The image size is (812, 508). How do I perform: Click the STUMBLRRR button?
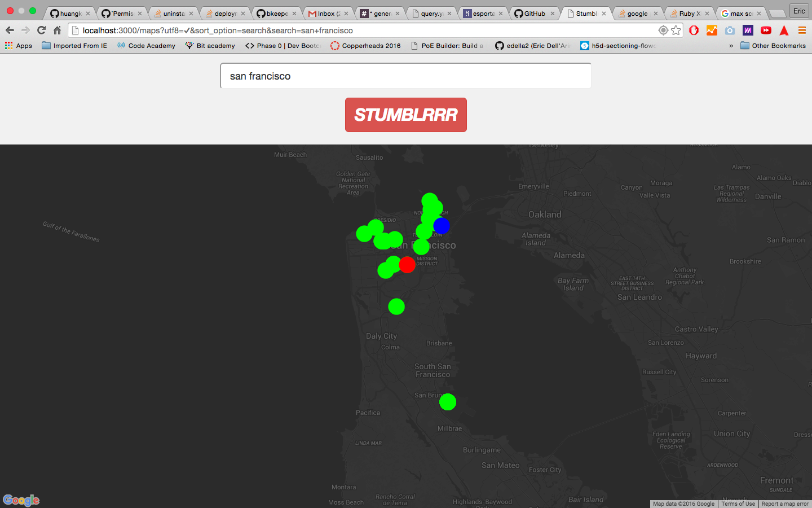pyautogui.click(x=406, y=115)
